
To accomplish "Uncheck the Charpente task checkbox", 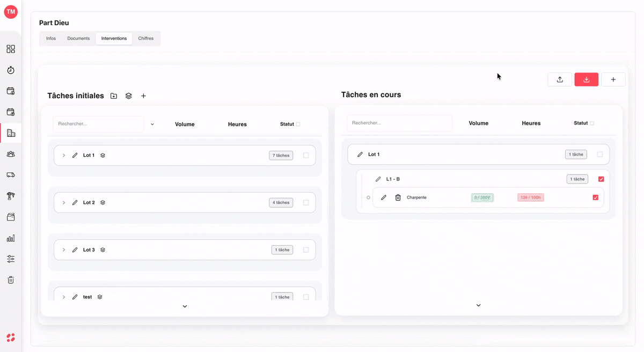I will [x=596, y=197].
